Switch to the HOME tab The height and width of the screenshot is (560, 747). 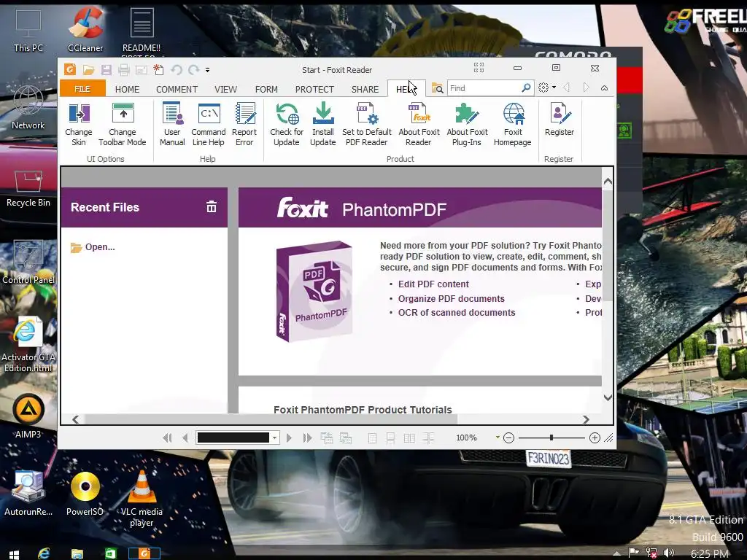click(127, 89)
